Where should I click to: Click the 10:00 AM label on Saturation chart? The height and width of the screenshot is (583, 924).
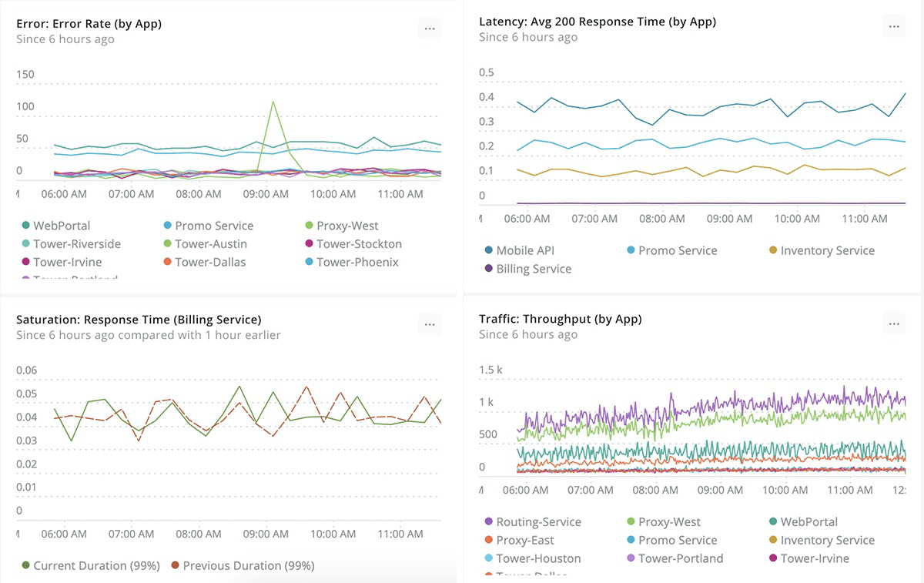coord(333,534)
